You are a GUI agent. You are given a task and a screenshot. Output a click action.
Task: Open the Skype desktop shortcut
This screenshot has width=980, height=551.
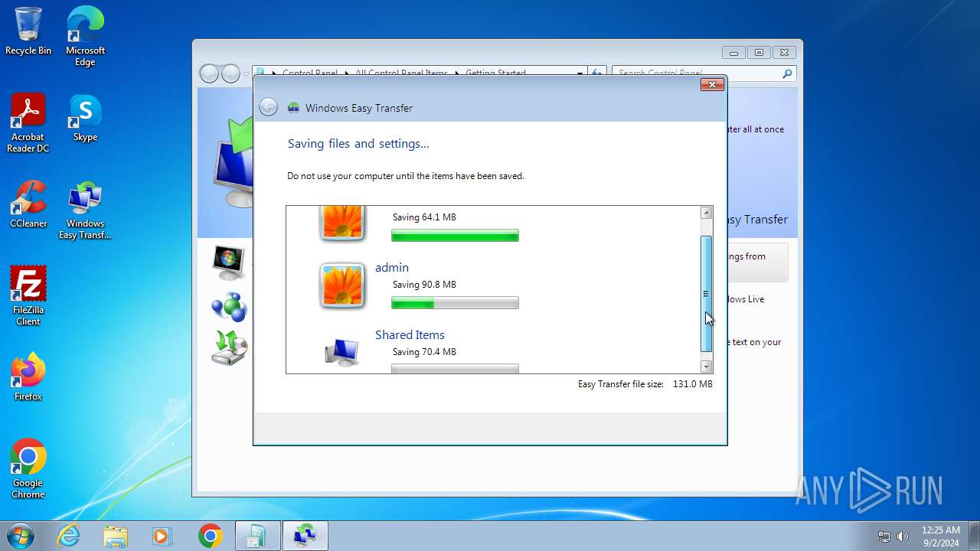click(85, 118)
